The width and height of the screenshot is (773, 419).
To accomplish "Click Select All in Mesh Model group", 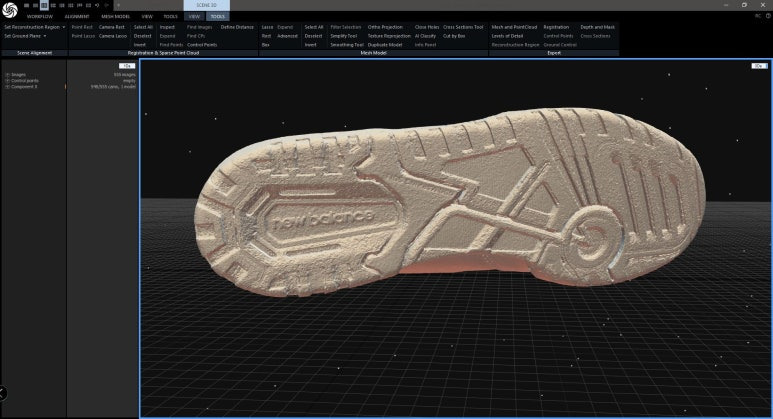I will click(x=314, y=27).
